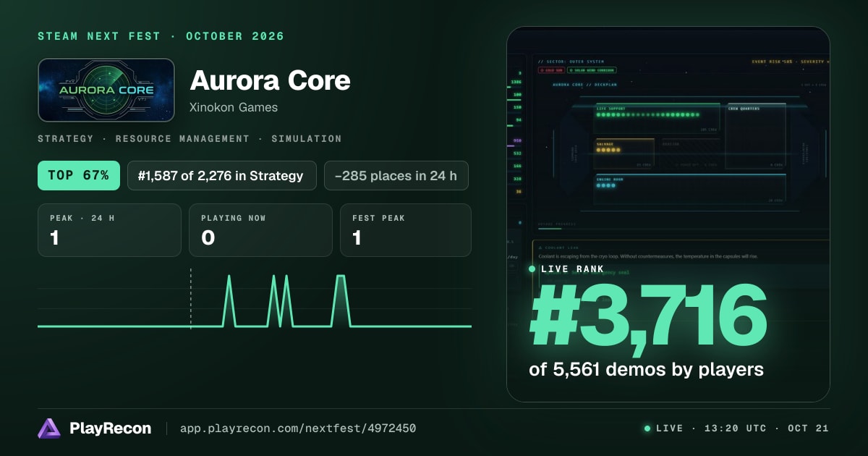Click the 'STEAM NEXT FEST · OCTOBER 2026' header
Viewport: 868px width, 456px height.
click(x=161, y=36)
